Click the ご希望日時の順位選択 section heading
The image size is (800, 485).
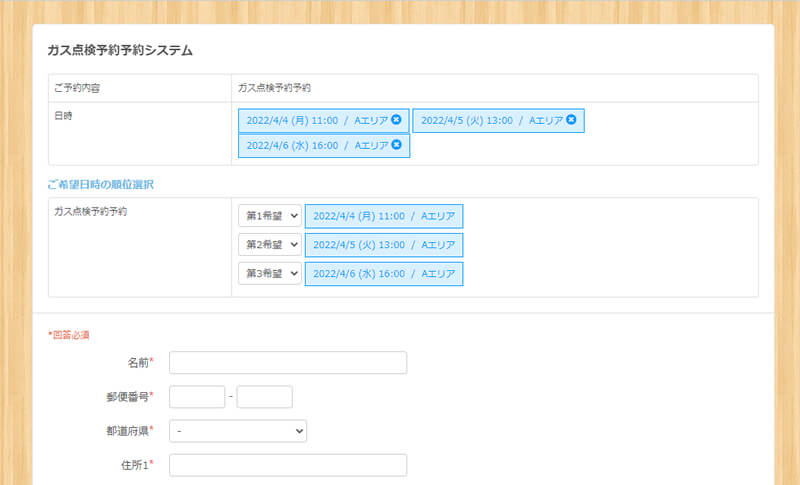(x=100, y=184)
